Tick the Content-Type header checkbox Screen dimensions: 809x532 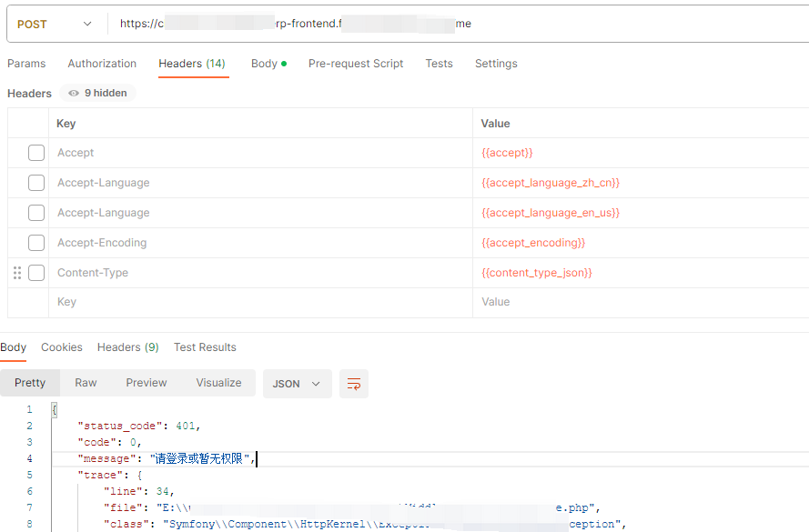[36, 273]
